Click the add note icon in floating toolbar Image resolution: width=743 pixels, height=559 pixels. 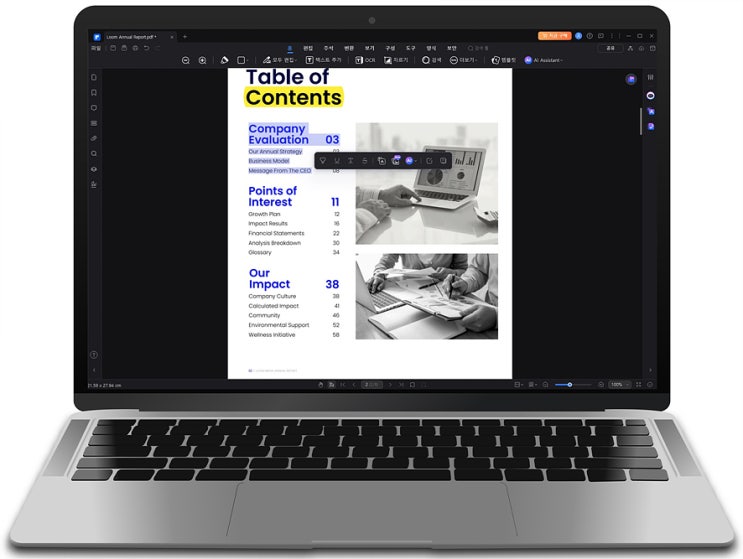(443, 161)
